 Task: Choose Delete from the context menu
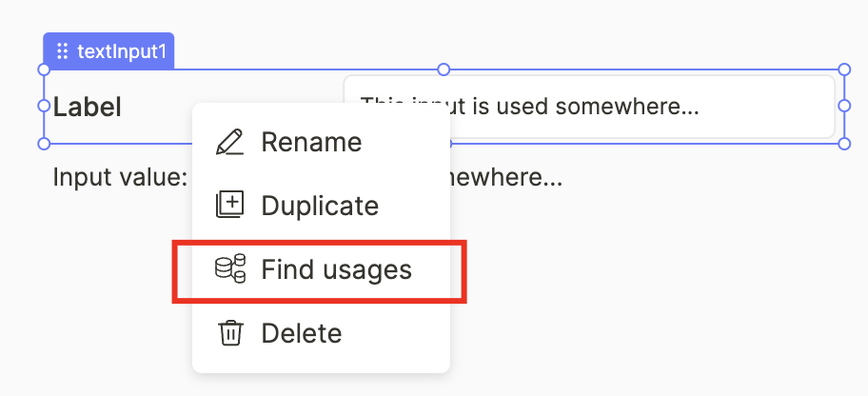[301, 333]
